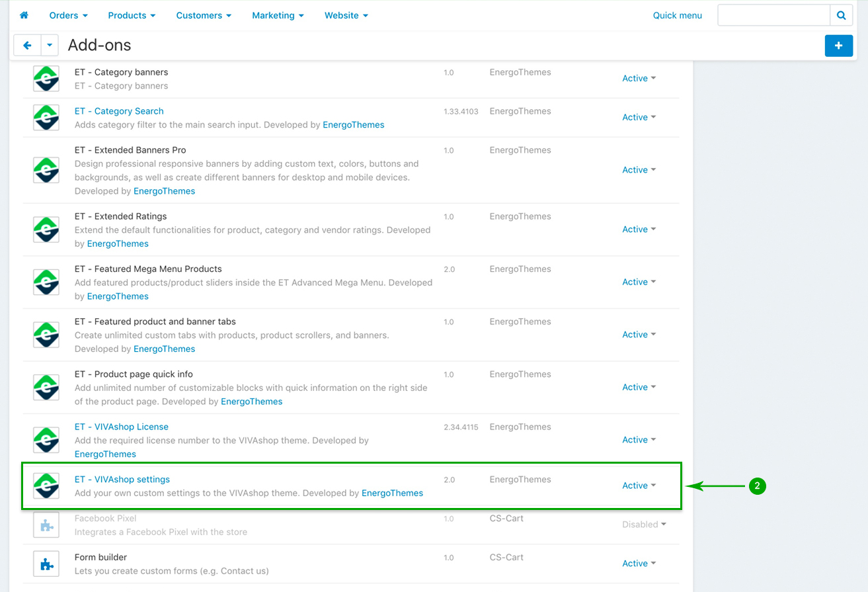Open the Products menu
The height and width of the screenshot is (592, 868).
pos(132,15)
